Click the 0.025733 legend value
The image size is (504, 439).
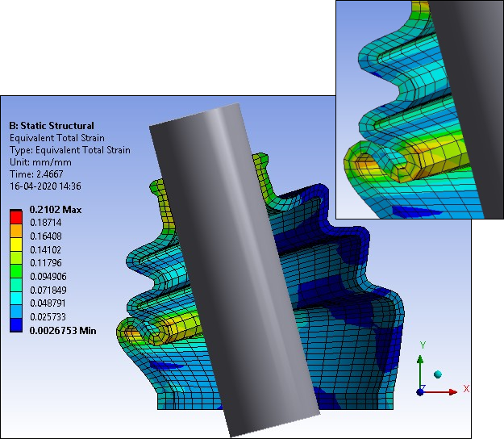[48, 317]
